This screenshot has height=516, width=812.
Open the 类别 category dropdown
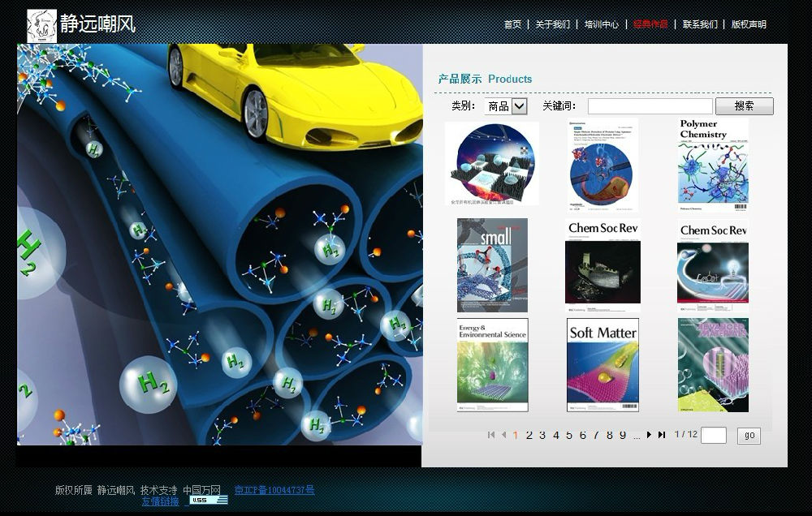click(506, 106)
